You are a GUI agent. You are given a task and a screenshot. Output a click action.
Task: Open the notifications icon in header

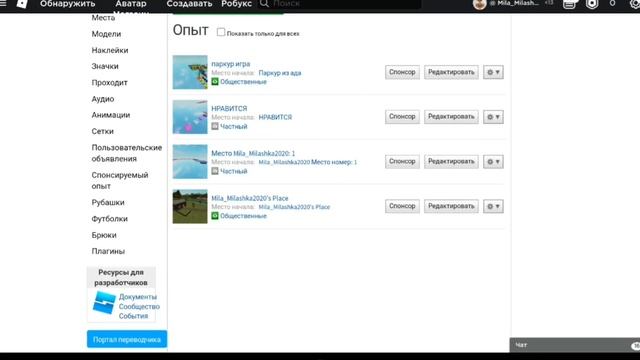click(569, 4)
